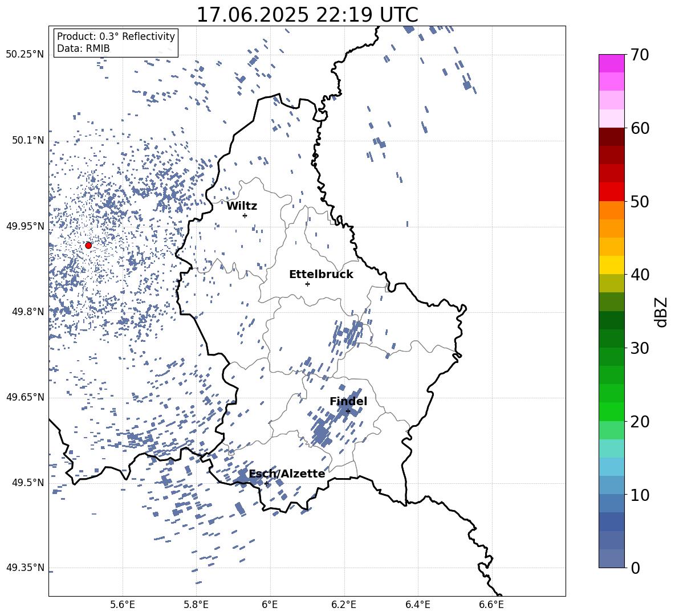675x616 pixels.
Task: Click the colorbar tick value 50
Action: (x=640, y=201)
